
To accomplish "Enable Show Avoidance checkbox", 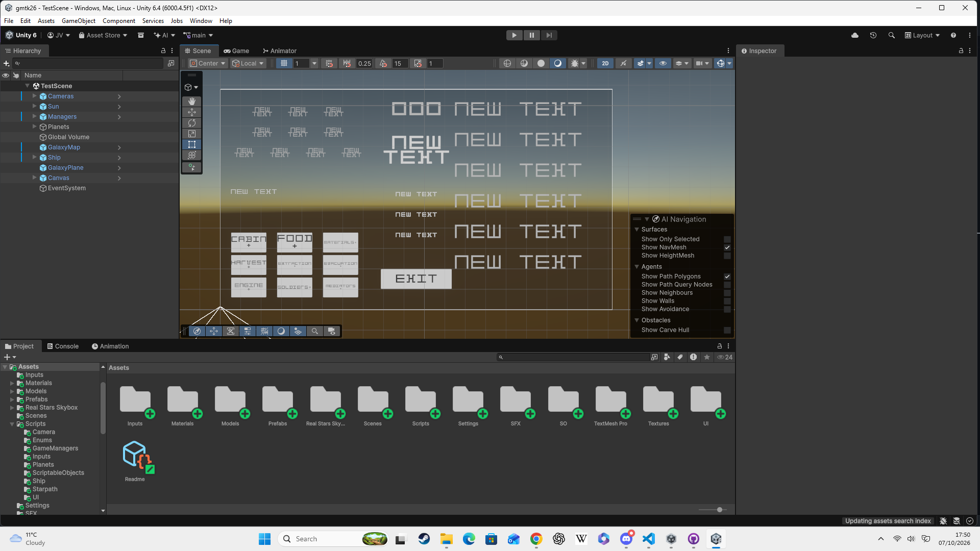I will [x=727, y=309].
